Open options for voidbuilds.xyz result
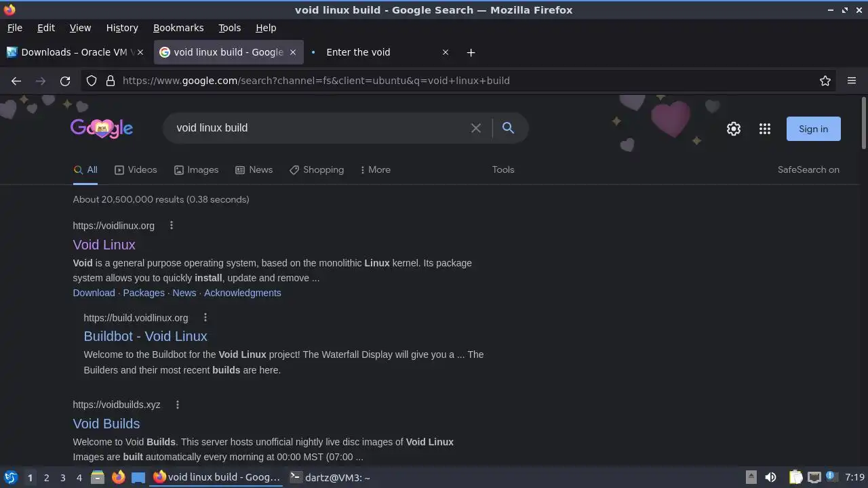The image size is (868, 488). (178, 405)
